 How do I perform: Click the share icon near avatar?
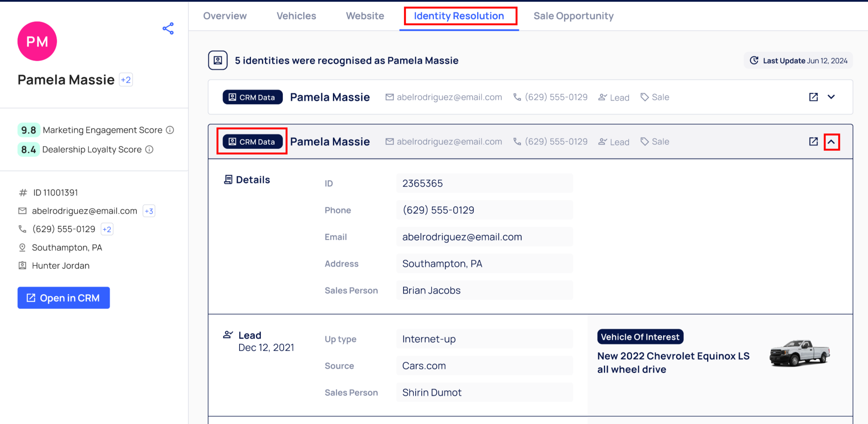click(168, 28)
